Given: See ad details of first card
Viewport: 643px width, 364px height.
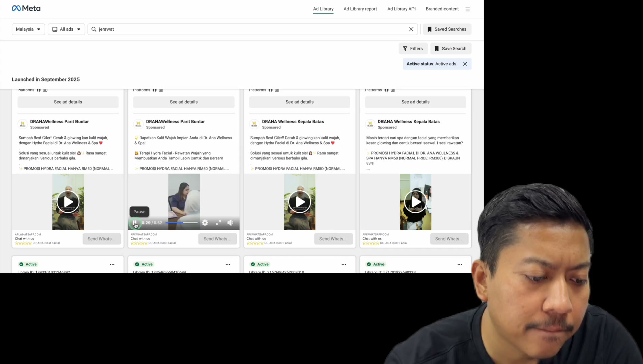Looking at the screenshot, I should pyautogui.click(x=68, y=102).
